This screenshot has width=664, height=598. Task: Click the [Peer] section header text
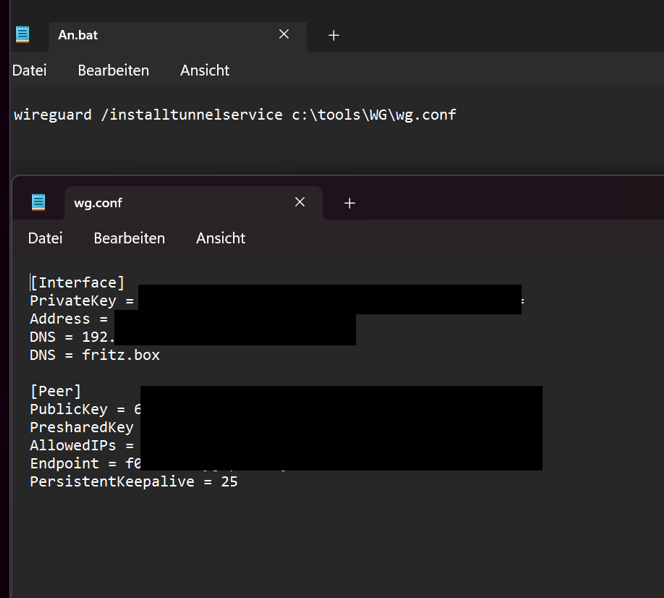point(56,391)
